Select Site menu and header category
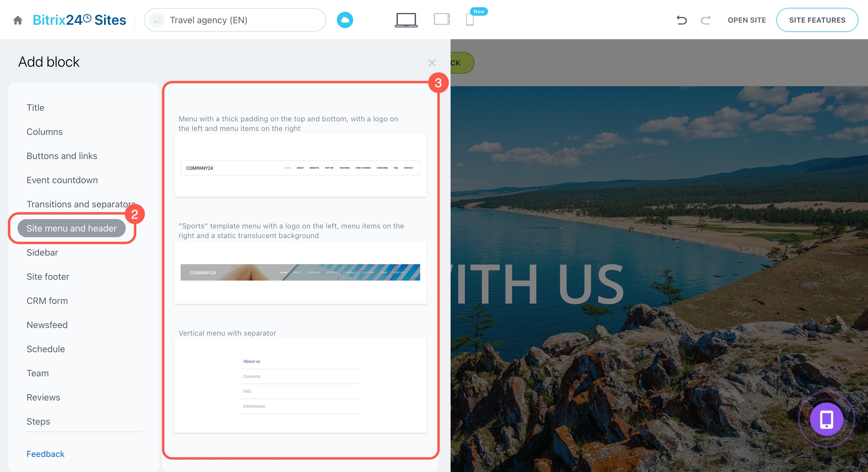Screen dimensions: 868x472 click(x=71, y=228)
